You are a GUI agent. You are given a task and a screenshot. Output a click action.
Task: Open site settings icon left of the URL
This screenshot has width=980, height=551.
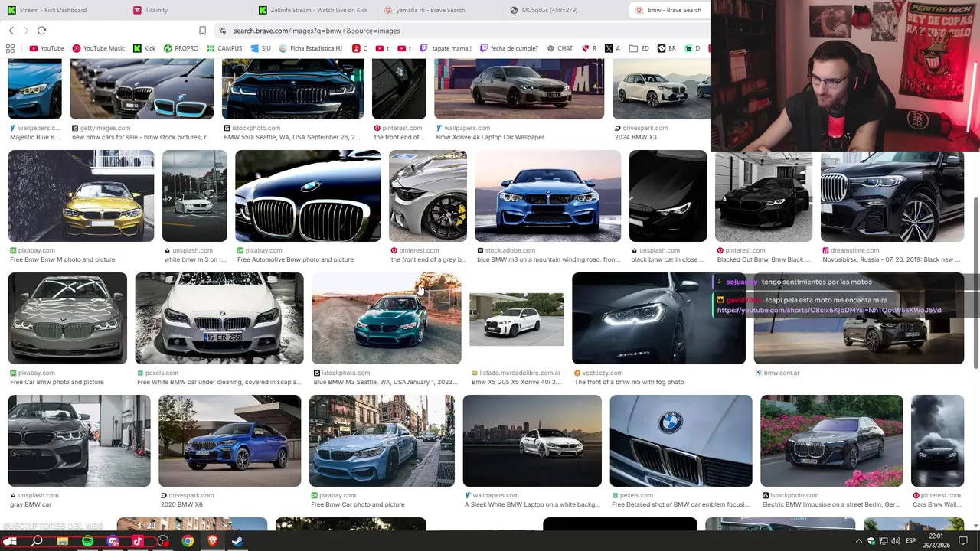click(222, 31)
